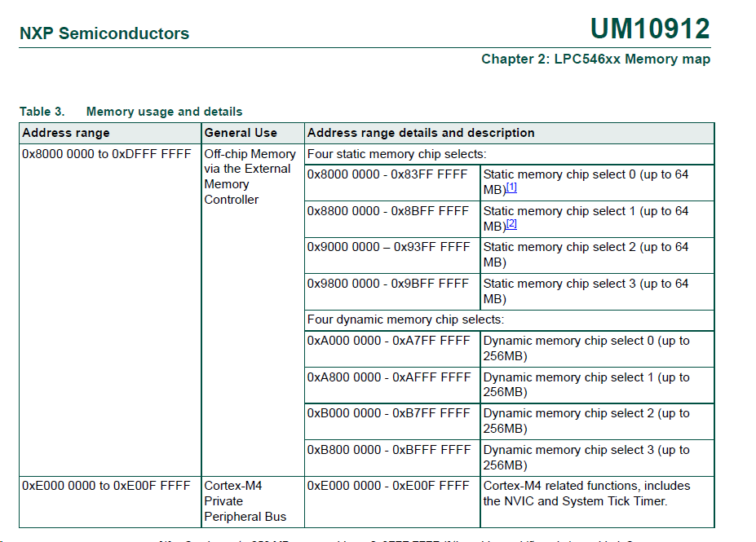Open footnote link [2] after chip select 1
The image size is (756, 542).
511,224
